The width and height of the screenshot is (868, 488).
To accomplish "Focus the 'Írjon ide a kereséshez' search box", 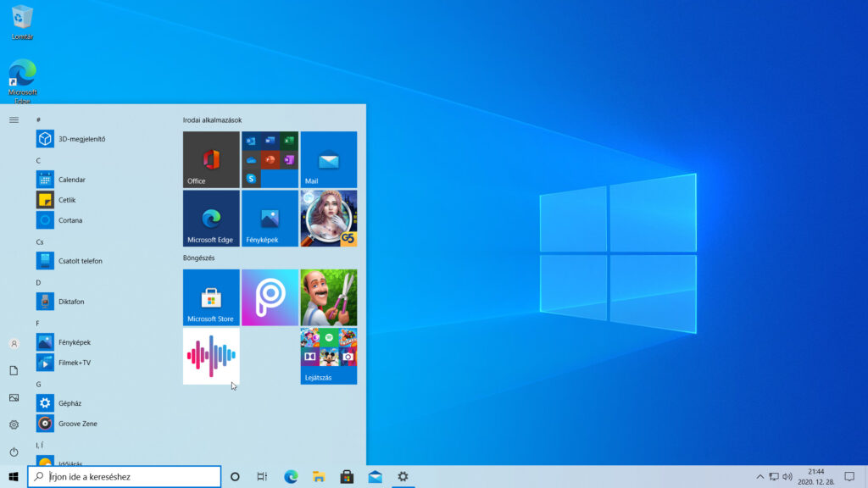I will click(x=124, y=476).
